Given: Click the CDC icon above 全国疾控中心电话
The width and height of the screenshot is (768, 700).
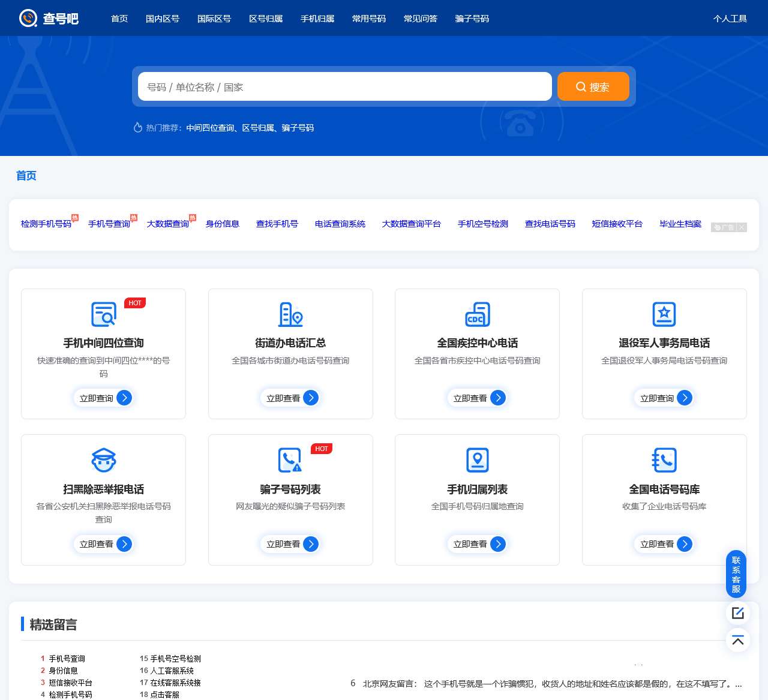Looking at the screenshot, I should pyautogui.click(x=477, y=314).
